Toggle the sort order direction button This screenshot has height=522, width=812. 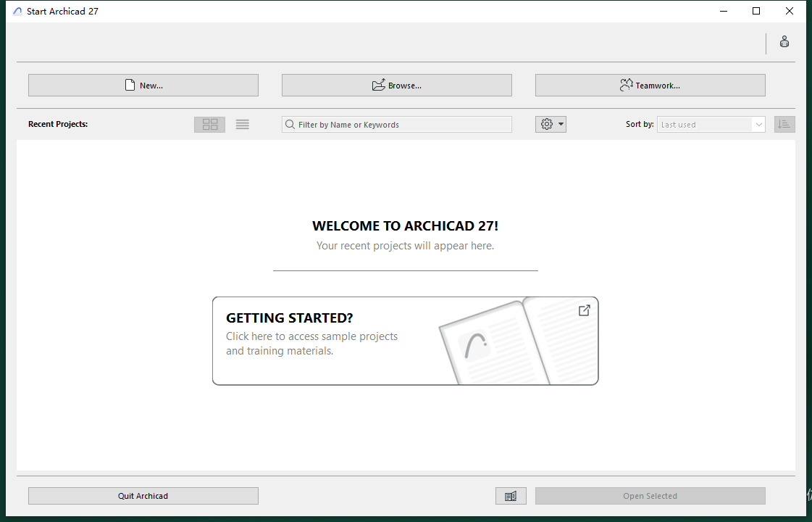(784, 124)
